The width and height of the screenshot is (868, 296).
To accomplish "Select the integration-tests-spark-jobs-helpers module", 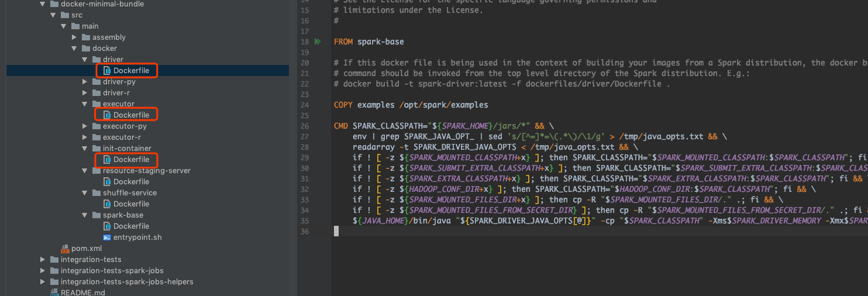I will click(x=126, y=282).
